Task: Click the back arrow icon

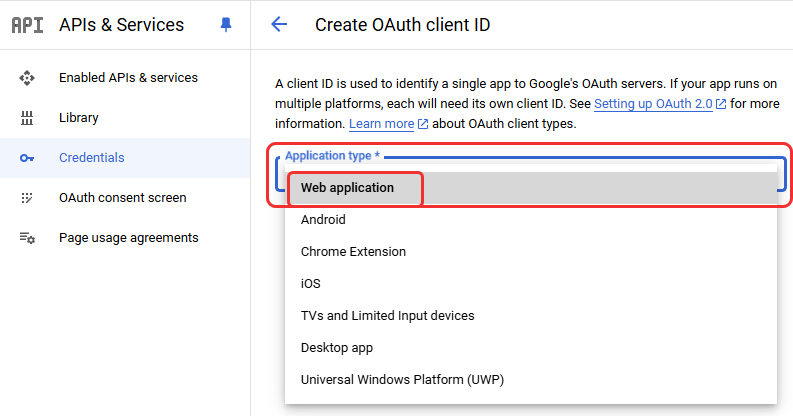Action: pyautogui.click(x=279, y=25)
